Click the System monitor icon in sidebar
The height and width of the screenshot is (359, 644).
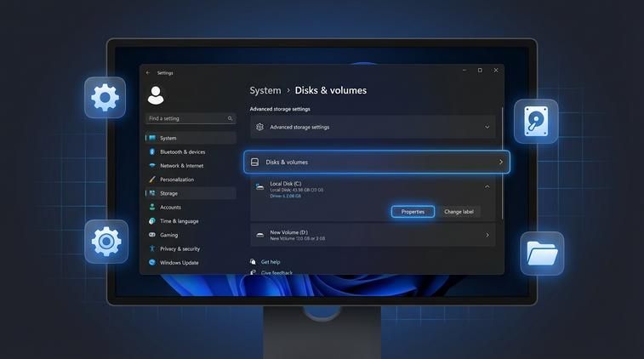point(152,138)
